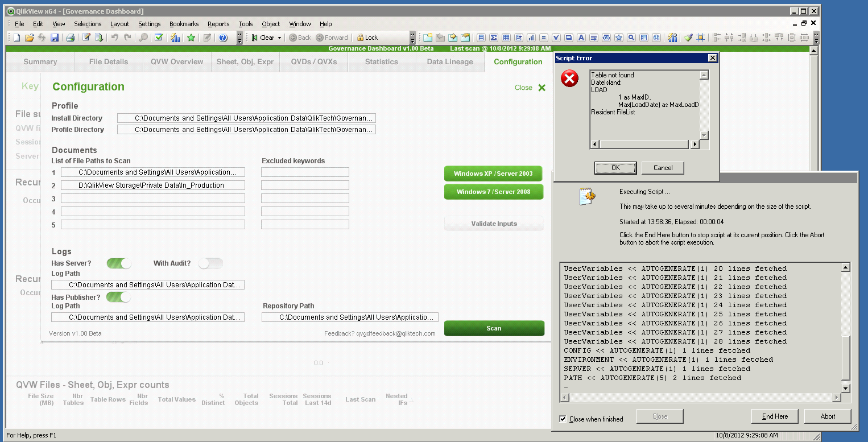Click the Undo layout change icon
Viewport: 868px width, 442px height.
114,38
